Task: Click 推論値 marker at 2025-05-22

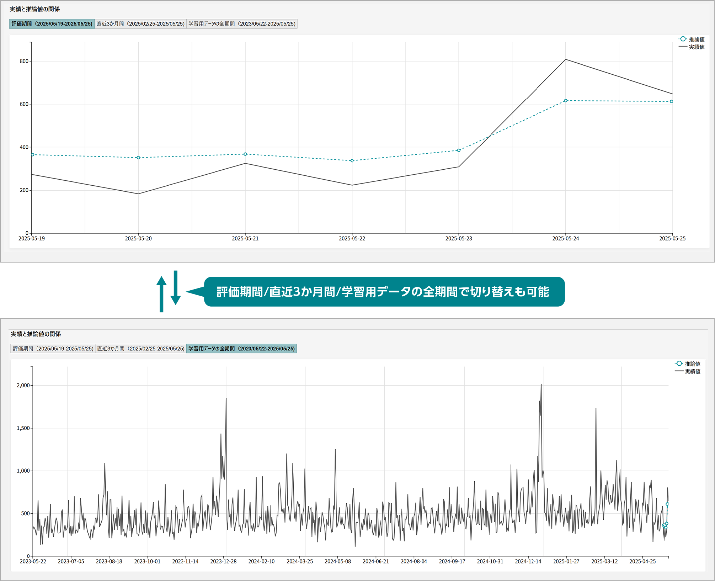Action: pos(352,161)
